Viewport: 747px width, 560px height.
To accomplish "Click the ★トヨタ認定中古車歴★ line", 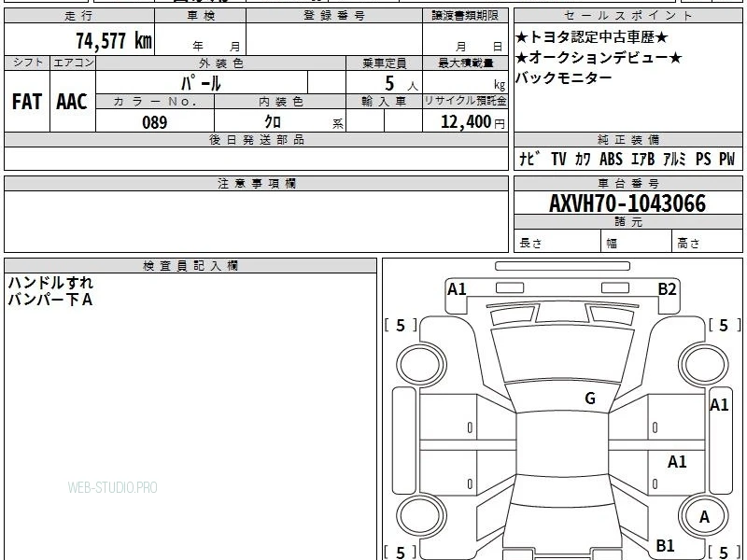I will 592,37.
